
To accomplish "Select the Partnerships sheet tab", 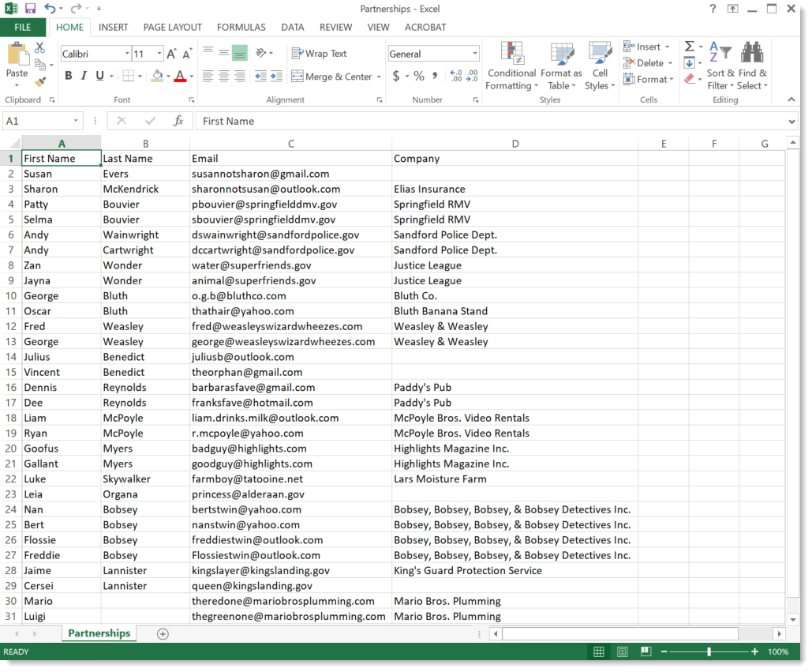I will point(99,633).
